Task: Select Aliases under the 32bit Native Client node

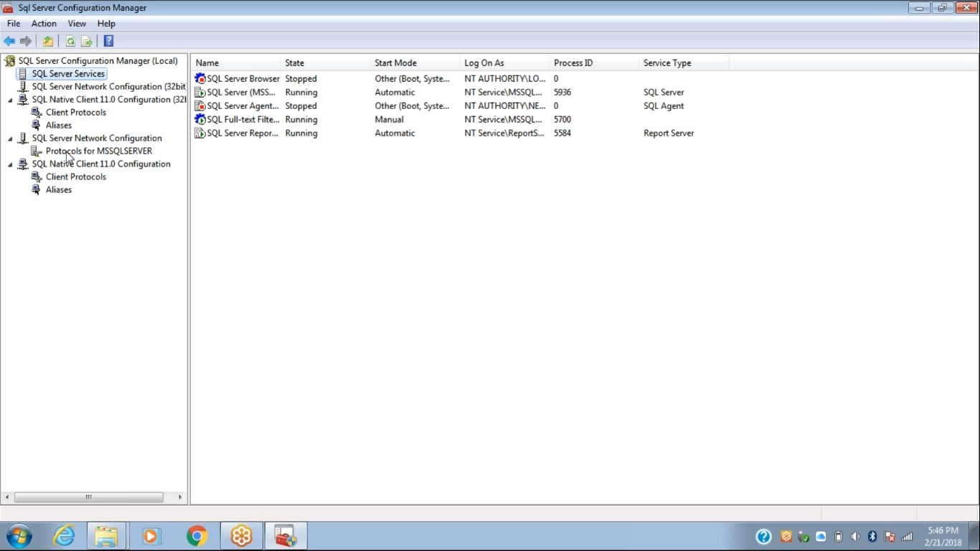Action: (59, 126)
